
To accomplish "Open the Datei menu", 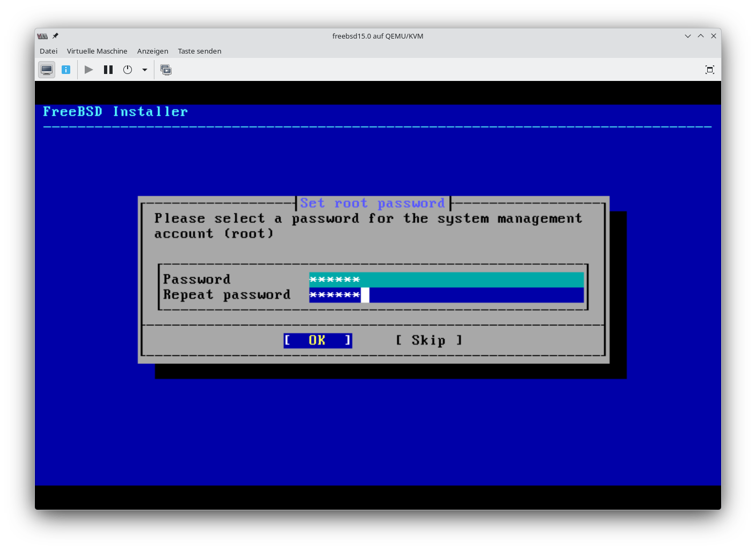I will pyautogui.click(x=48, y=51).
